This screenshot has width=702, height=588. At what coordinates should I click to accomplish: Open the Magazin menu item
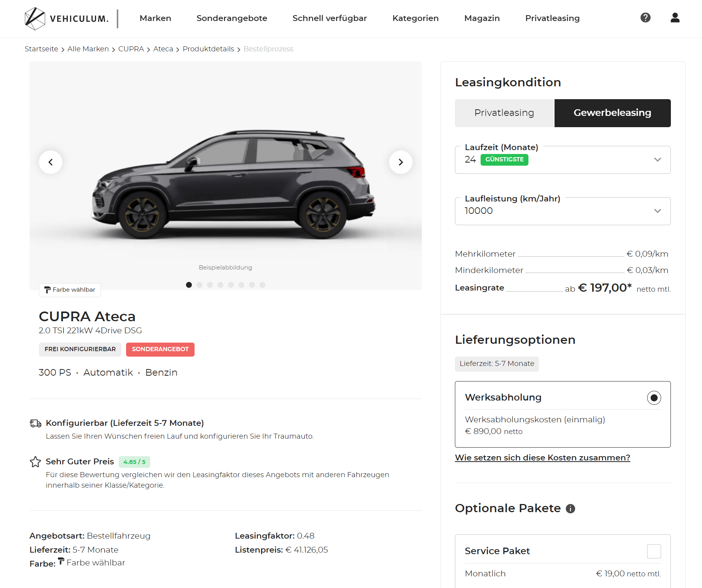[482, 18]
